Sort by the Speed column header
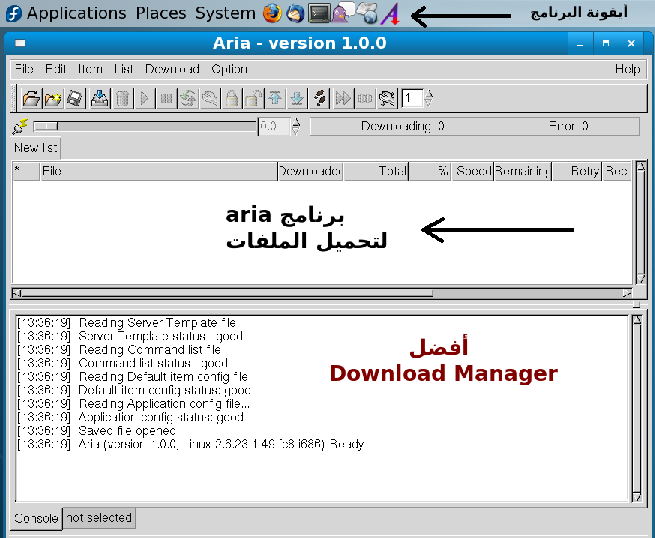The image size is (655, 538). pyautogui.click(x=473, y=171)
